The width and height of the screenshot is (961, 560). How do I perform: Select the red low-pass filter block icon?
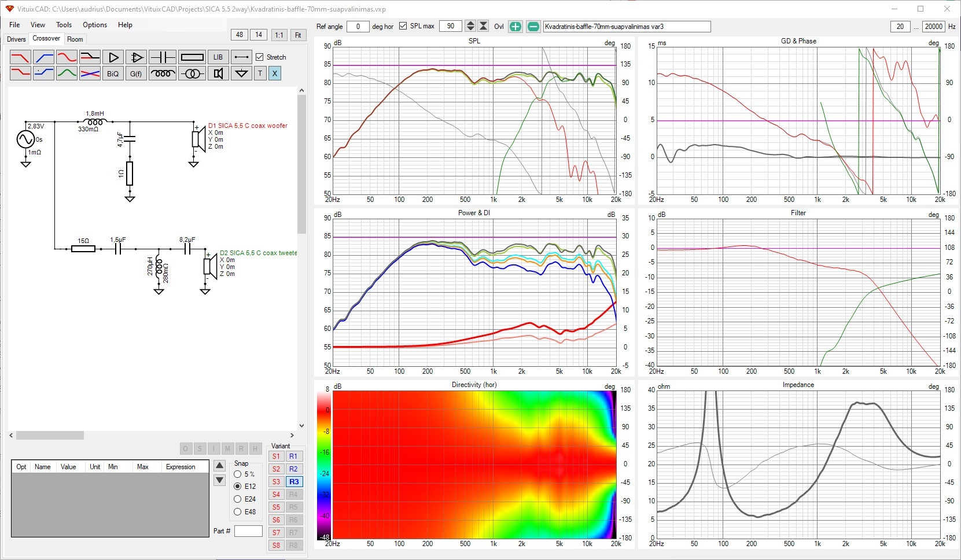point(20,57)
